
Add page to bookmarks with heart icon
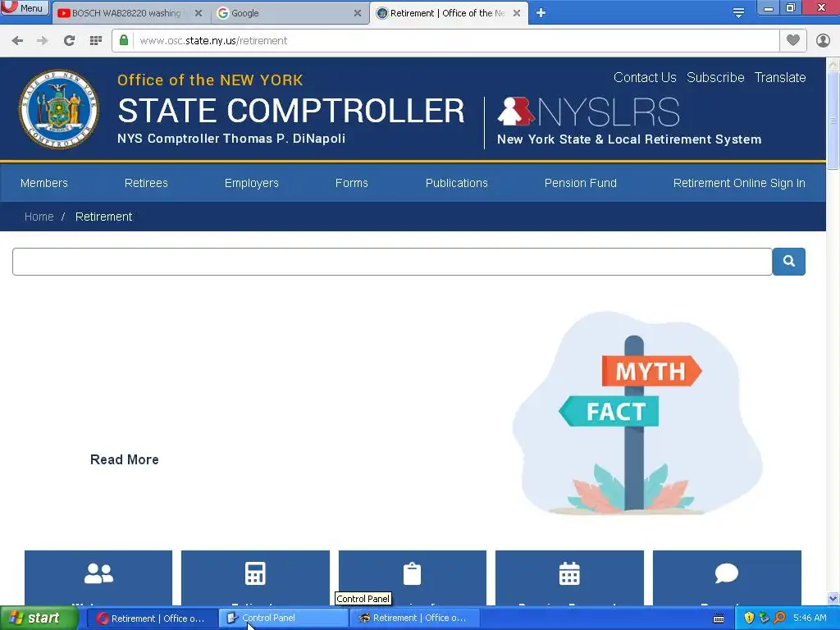(x=793, y=40)
